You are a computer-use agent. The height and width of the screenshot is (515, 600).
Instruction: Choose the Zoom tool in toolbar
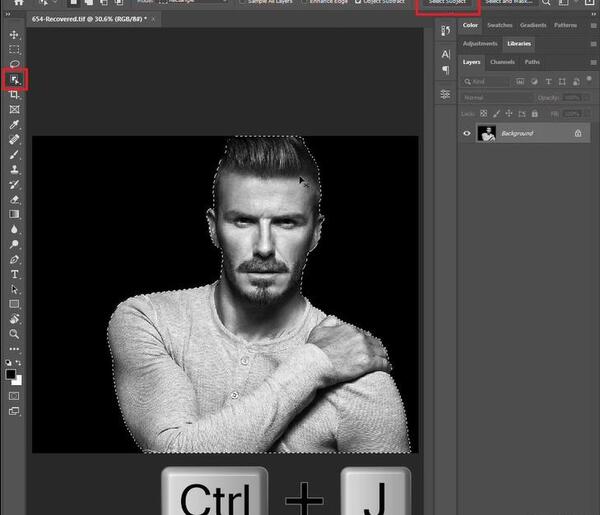[14, 334]
